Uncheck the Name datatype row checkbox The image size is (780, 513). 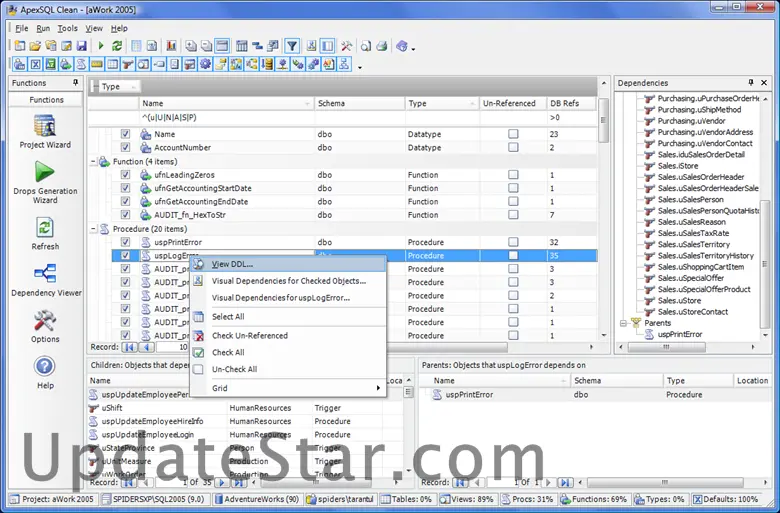125,134
